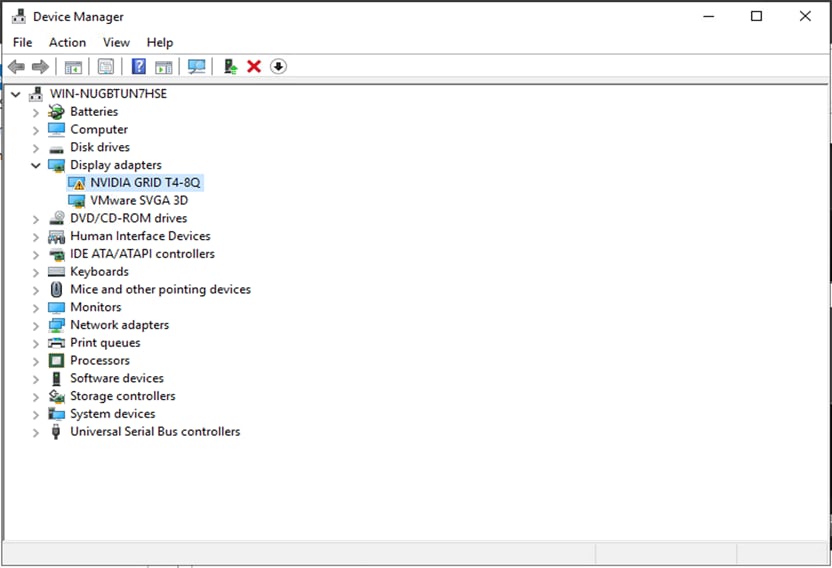Click the Universal Serial Bus controllers icon
The image size is (832, 568).
pos(56,432)
